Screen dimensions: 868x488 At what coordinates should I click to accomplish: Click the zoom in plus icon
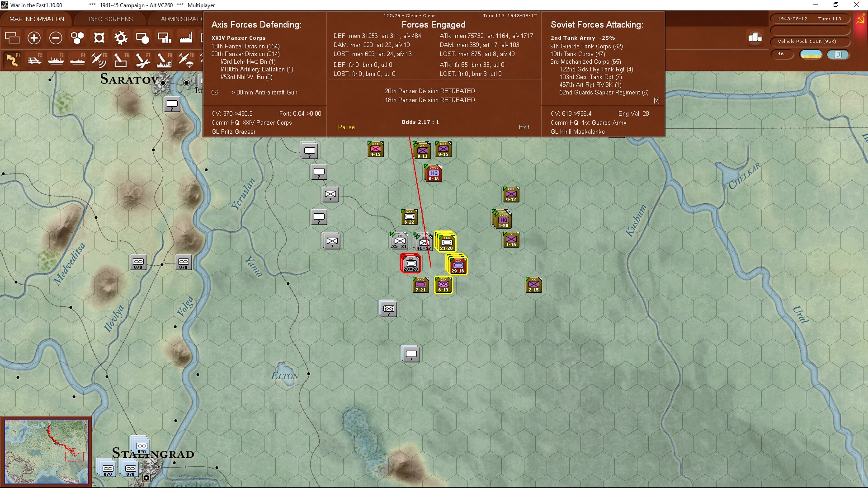click(34, 38)
